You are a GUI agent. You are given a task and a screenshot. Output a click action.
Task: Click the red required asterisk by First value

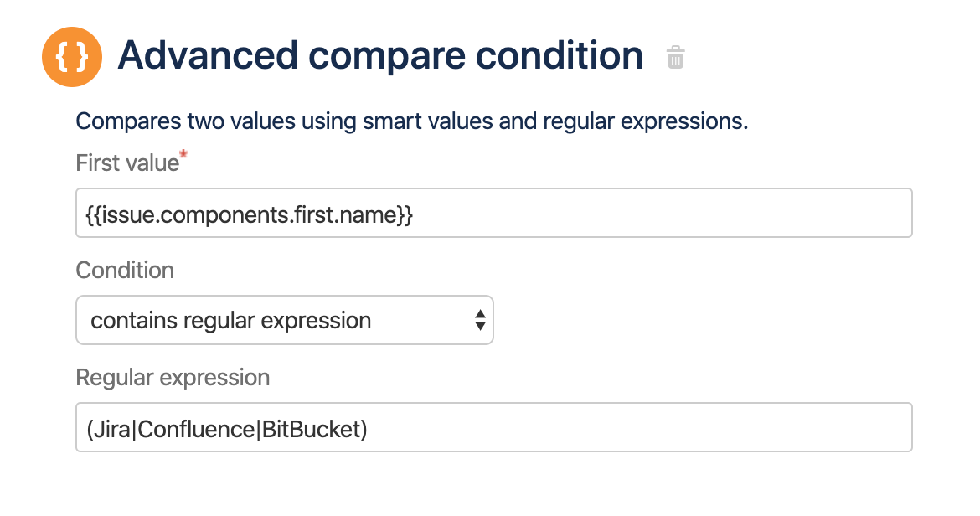(183, 156)
